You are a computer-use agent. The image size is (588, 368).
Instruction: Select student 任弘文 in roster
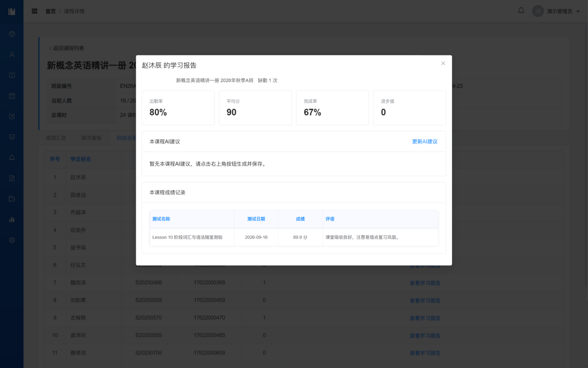pyautogui.click(x=78, y=265)
